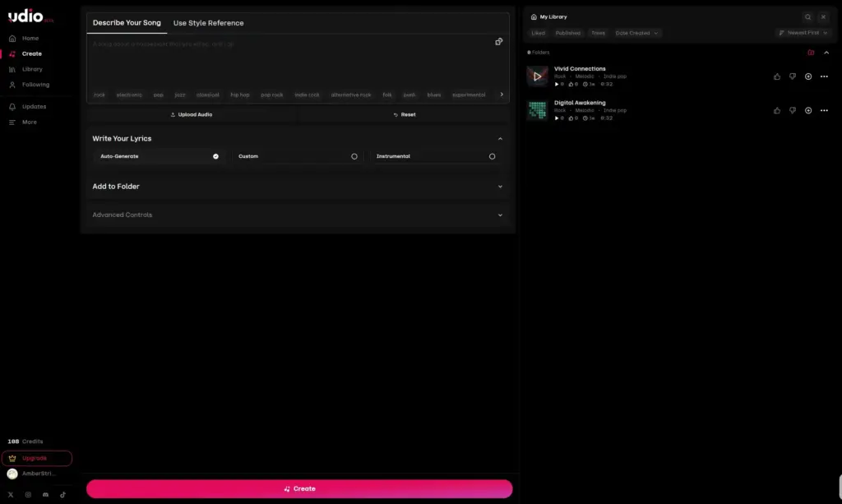Viewport: 842px width, 504px height.
Task: Add the hip hop genre tag
Action: click(x=240, y=95)
